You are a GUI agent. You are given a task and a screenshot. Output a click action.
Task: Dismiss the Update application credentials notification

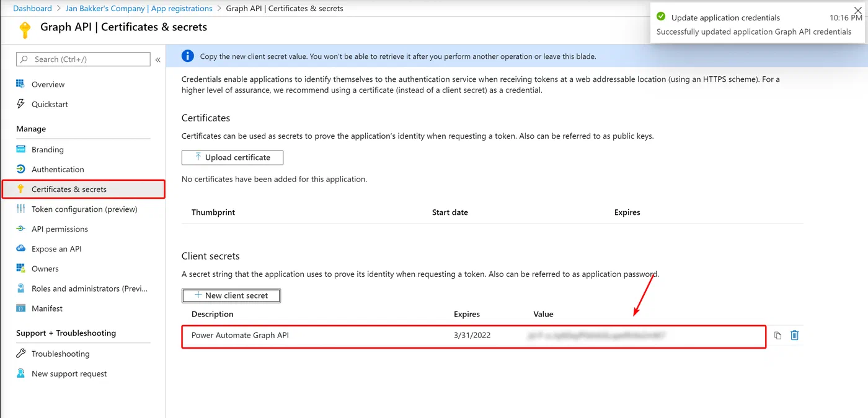tap(857, 10)
